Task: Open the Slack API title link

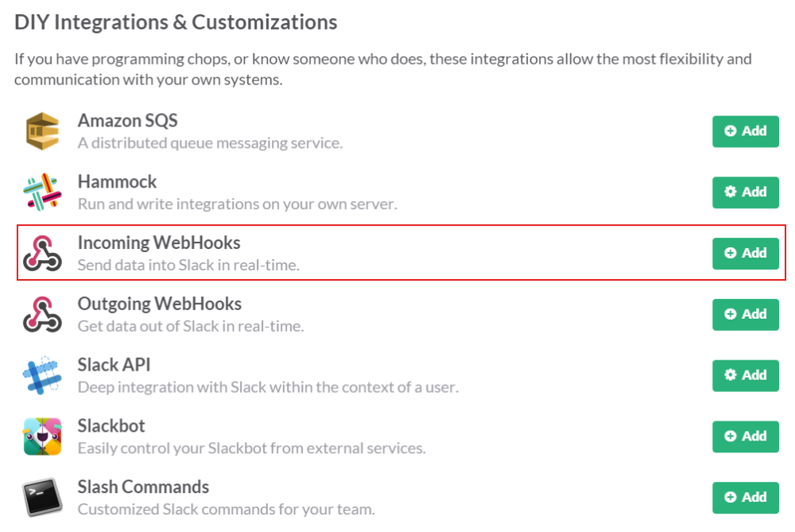Action: [x=114, y=365]
